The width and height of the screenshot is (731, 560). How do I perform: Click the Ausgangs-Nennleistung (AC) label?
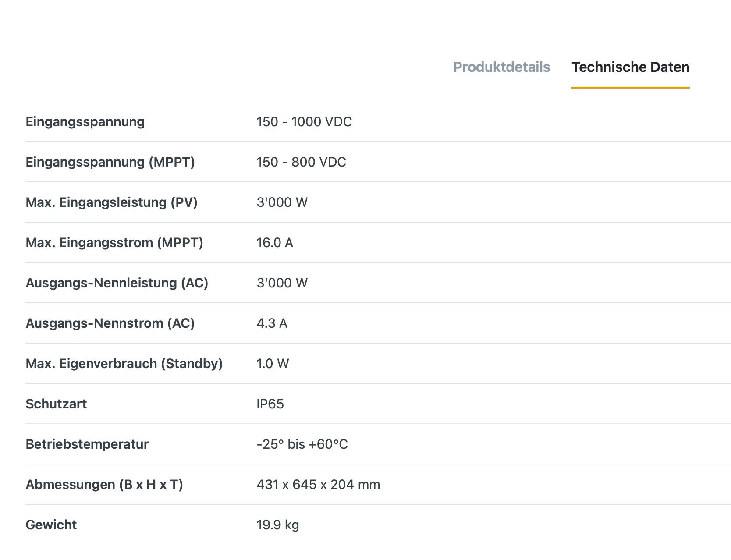pyautogui.click(x=117, y=283)
